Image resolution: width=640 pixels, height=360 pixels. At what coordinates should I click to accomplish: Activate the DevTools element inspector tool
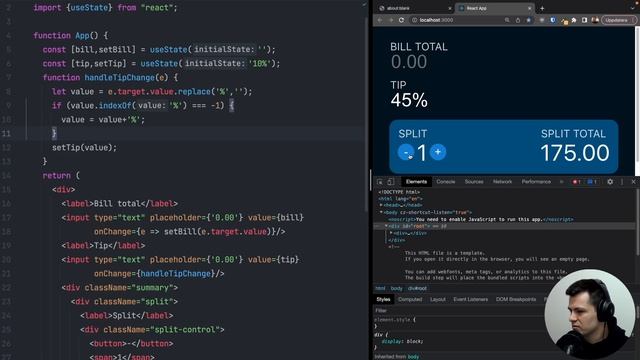pos(380,182)
